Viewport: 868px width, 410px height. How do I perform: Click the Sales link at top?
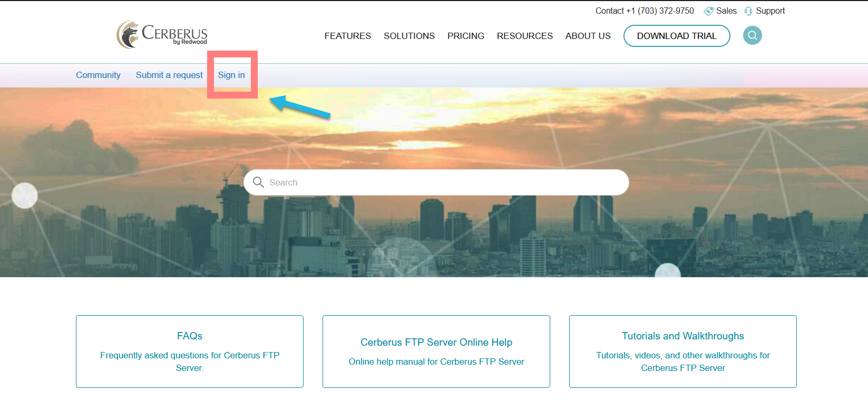click(726, 11)
